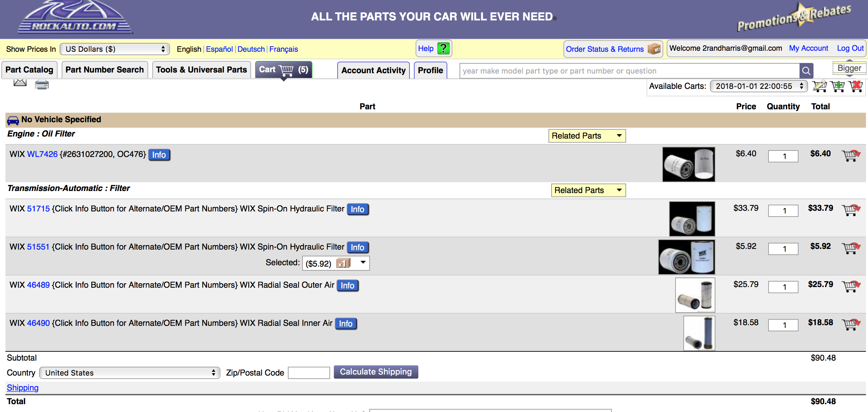Focus the part search text field
The width and height of the screenshot is (868, 412).
click(630, 71)
